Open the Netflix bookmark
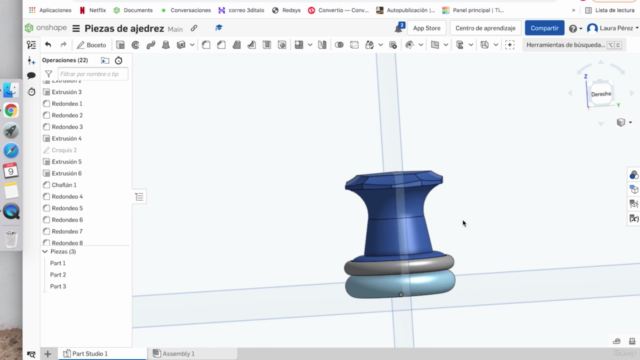640x360 pixels. point(93,10)
